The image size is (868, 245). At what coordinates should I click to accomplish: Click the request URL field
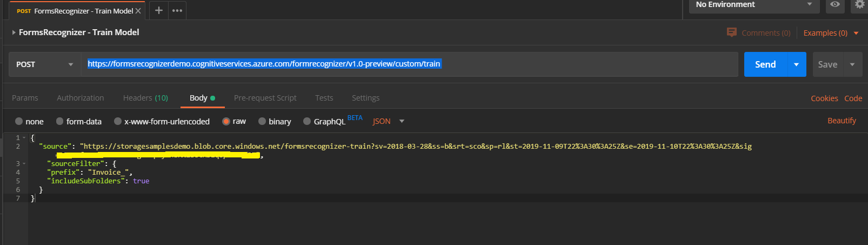tap(410, 64)
